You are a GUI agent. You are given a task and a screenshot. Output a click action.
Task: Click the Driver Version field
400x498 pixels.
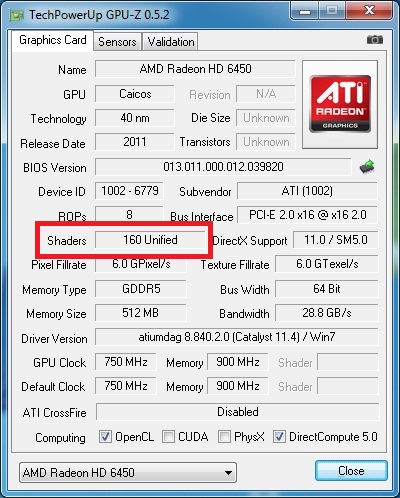tap(237, 337)
